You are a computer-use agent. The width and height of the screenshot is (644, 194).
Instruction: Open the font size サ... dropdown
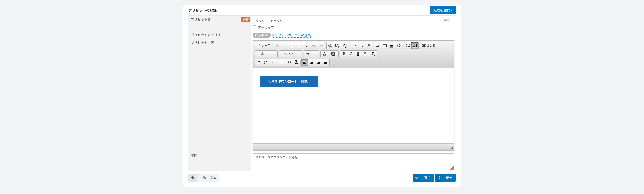pos(311,54)
